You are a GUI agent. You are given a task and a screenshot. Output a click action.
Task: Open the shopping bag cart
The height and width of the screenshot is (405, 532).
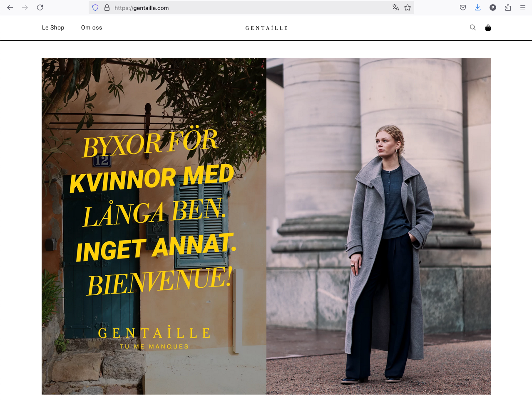tap(488, 27)
